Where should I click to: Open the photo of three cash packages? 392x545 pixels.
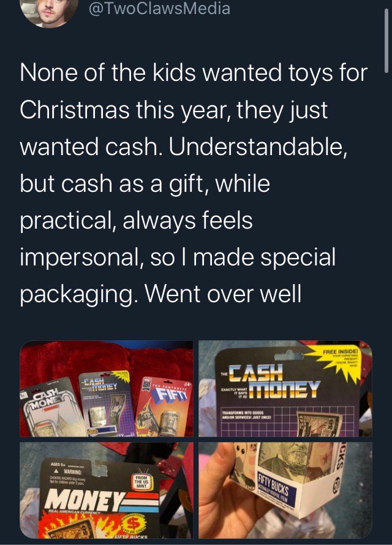(x=106, y=389)
